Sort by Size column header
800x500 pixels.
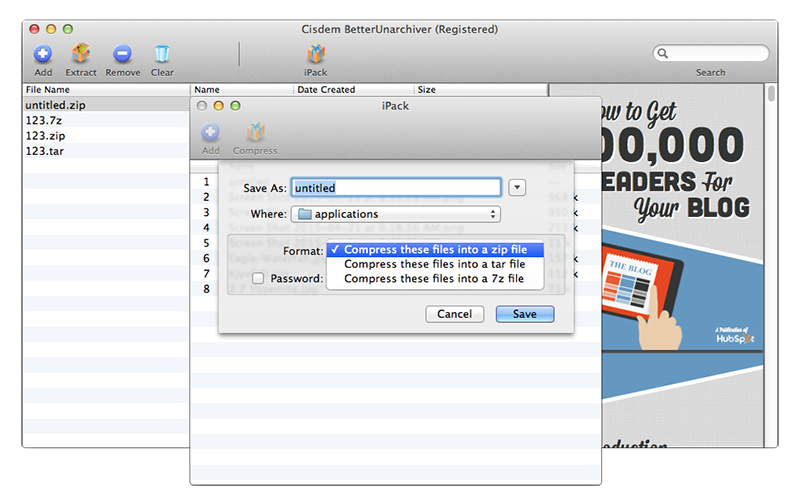480,90
